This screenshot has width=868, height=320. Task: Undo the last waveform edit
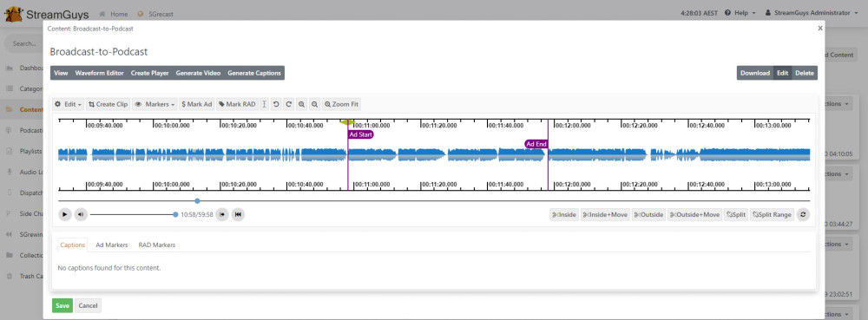276,104
